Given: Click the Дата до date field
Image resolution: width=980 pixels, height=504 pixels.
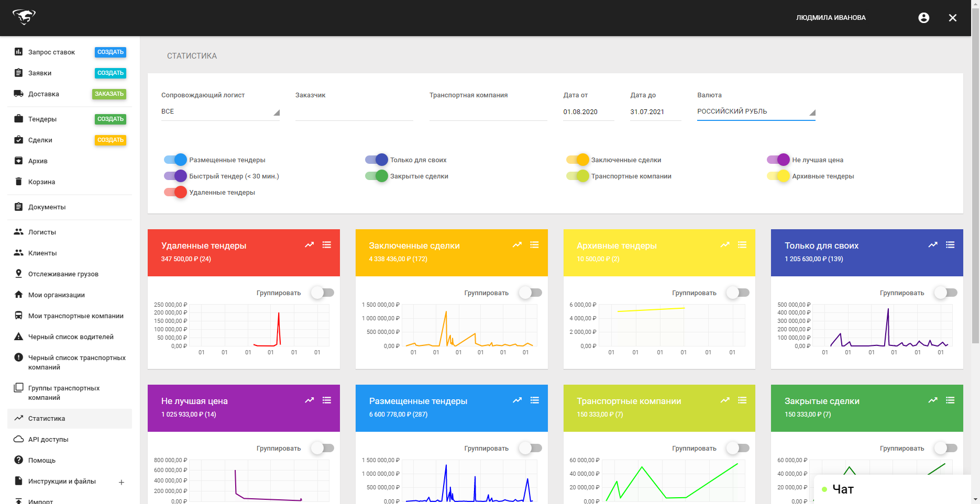Looking at the screenshot, I should point(656,112).
